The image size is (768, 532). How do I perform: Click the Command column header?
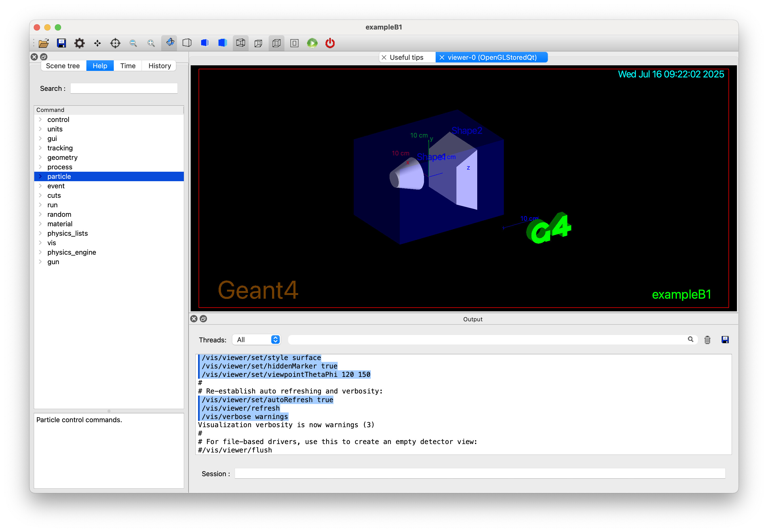click(109, 110)
